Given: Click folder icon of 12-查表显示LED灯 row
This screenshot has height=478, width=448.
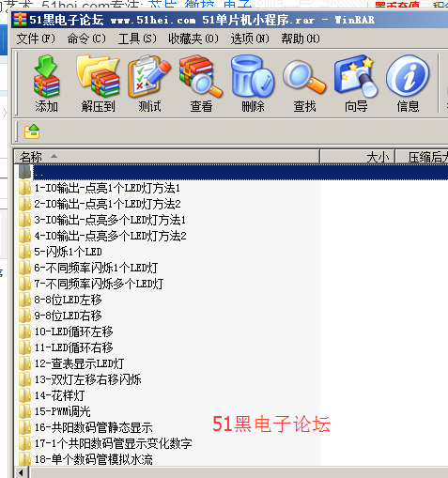Looking at the screenshot, I should 24,363.
